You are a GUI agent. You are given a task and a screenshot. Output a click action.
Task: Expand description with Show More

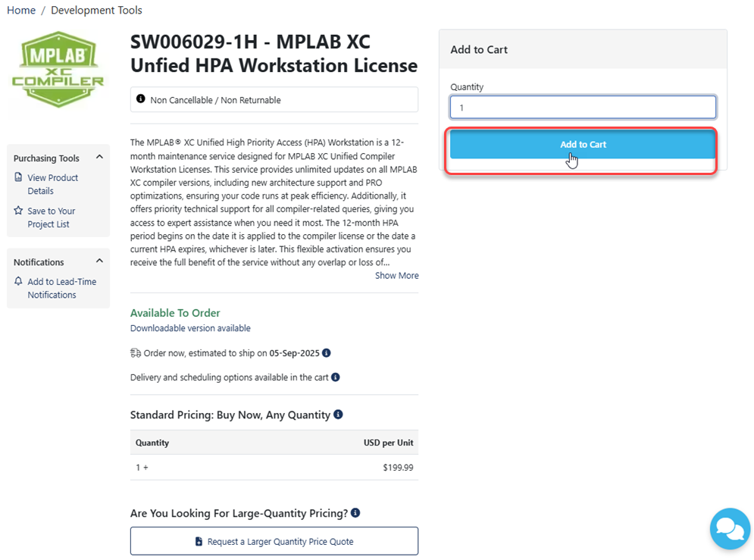[396, 276]
